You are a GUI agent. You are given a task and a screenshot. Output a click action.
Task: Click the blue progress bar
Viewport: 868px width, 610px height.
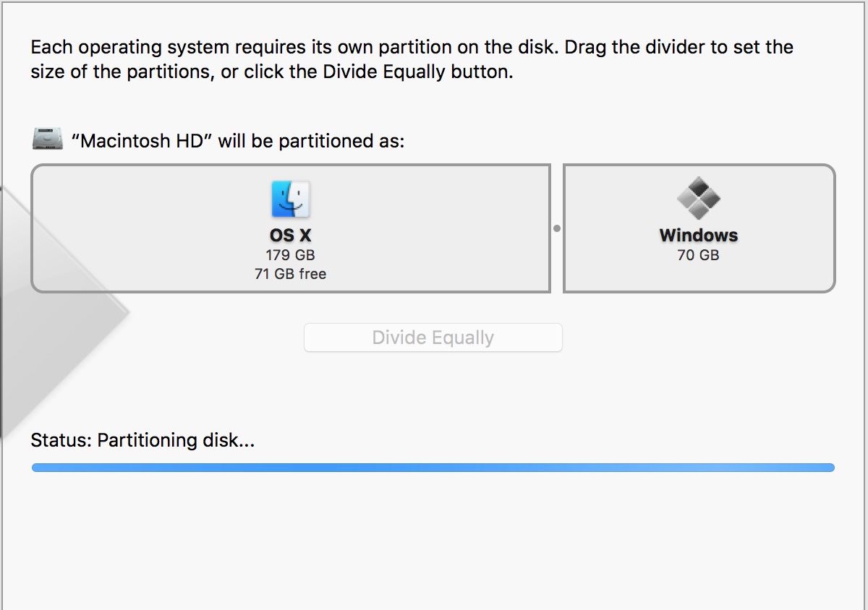point(433,468)
